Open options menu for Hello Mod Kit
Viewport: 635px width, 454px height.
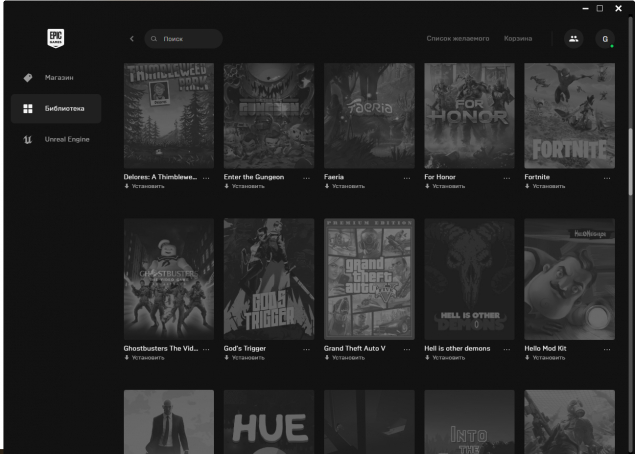coord(607,349)
